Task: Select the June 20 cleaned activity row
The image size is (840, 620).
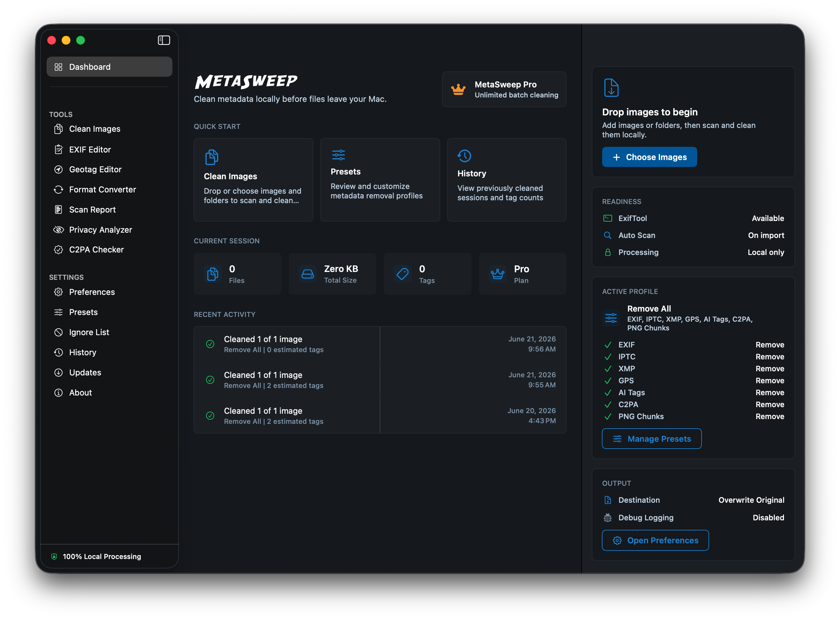Action: [380, 416]
